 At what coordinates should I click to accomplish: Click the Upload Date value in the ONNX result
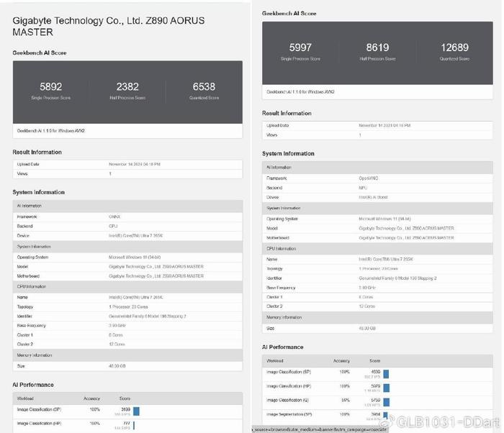[135, 164]
